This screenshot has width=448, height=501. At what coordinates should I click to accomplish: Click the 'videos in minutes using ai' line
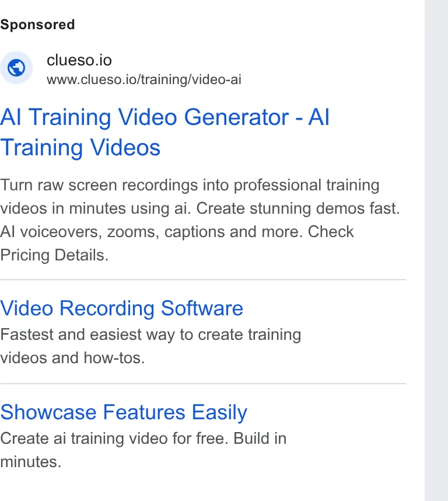pos(200,208)
